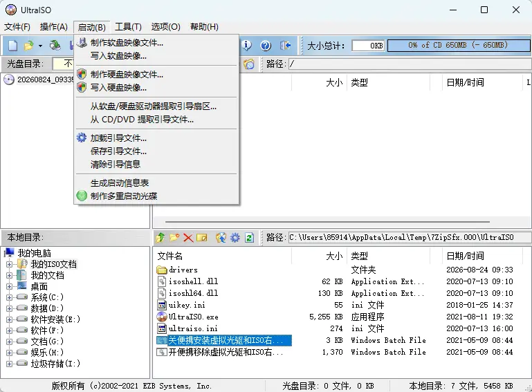The width and height of the screenshot is (532, 392).
Task: Click the 0% of CD 650MB capacity bar
Action: [x=459, y=46]
